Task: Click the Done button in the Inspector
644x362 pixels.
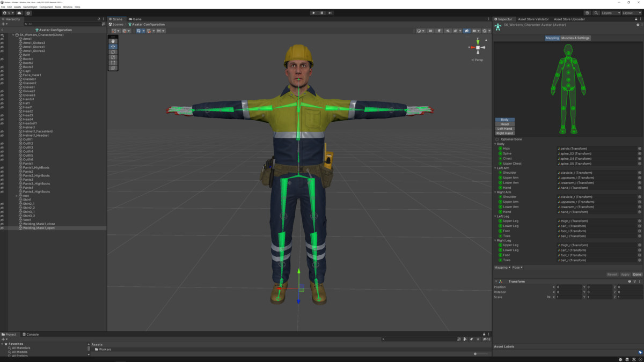Action: [x=638, y=274]
